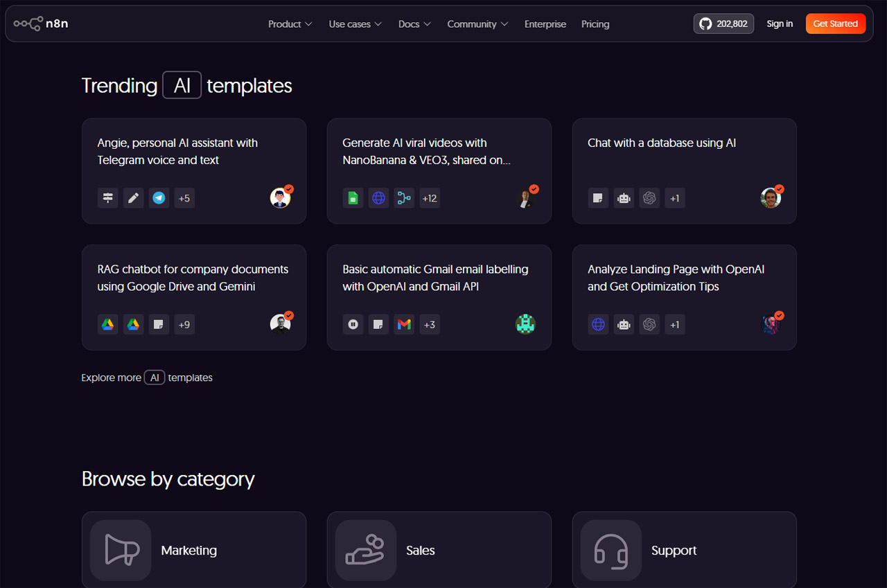Click the n8n logo in the navbar

click(41, 24)
